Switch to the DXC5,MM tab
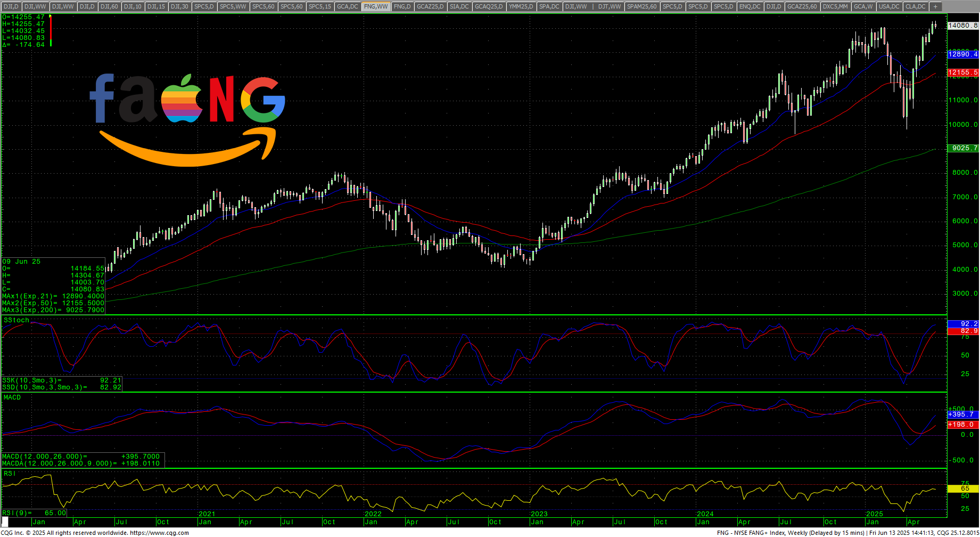This screenshot has height=537, width=980. (x=835, y=6)
